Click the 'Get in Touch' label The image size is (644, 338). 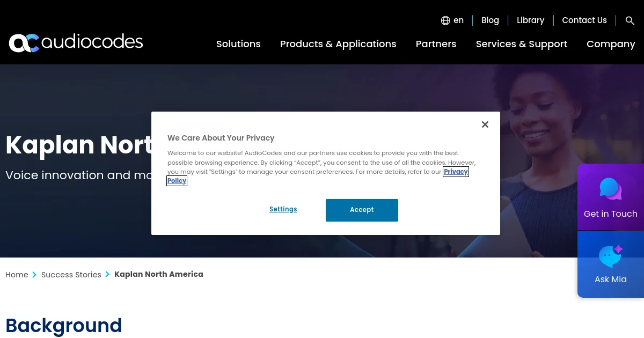pyautogui.click(x=611, y=214)
